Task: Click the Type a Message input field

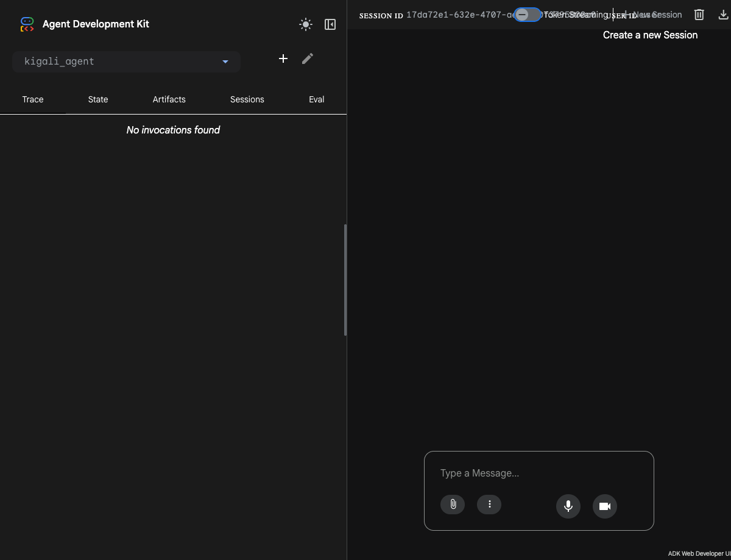Action: 539,473
